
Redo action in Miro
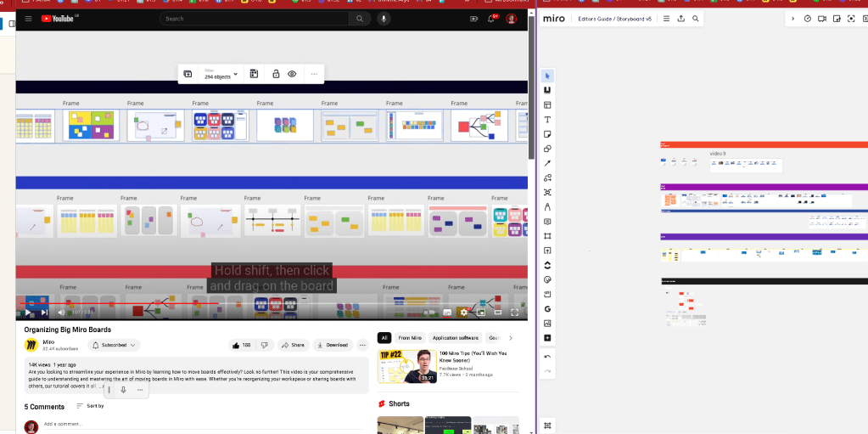pos(547,371)
